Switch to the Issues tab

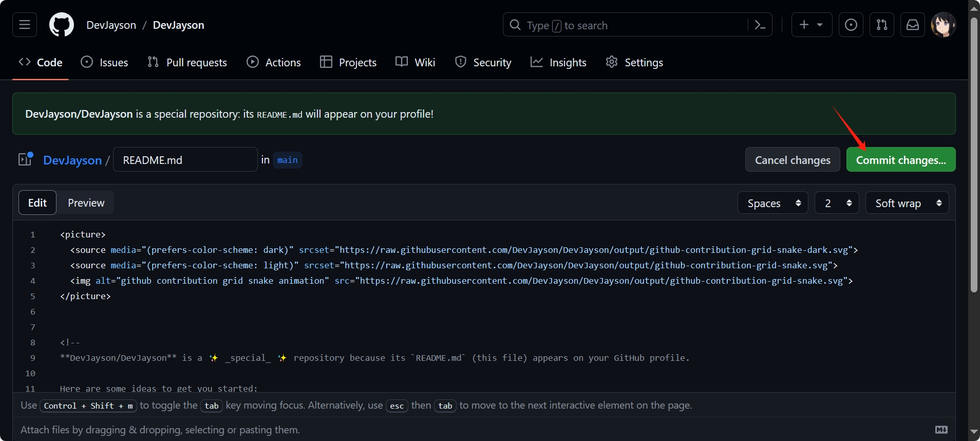point(105,62)
